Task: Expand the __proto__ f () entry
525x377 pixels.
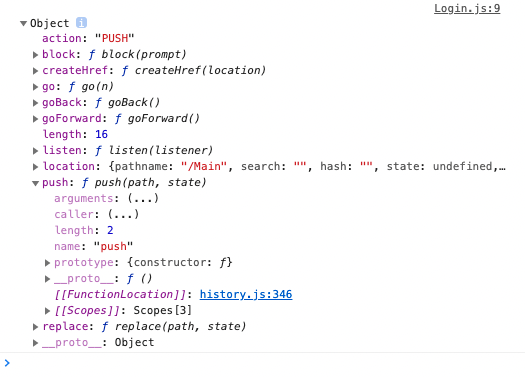Action: click(47, 279)
